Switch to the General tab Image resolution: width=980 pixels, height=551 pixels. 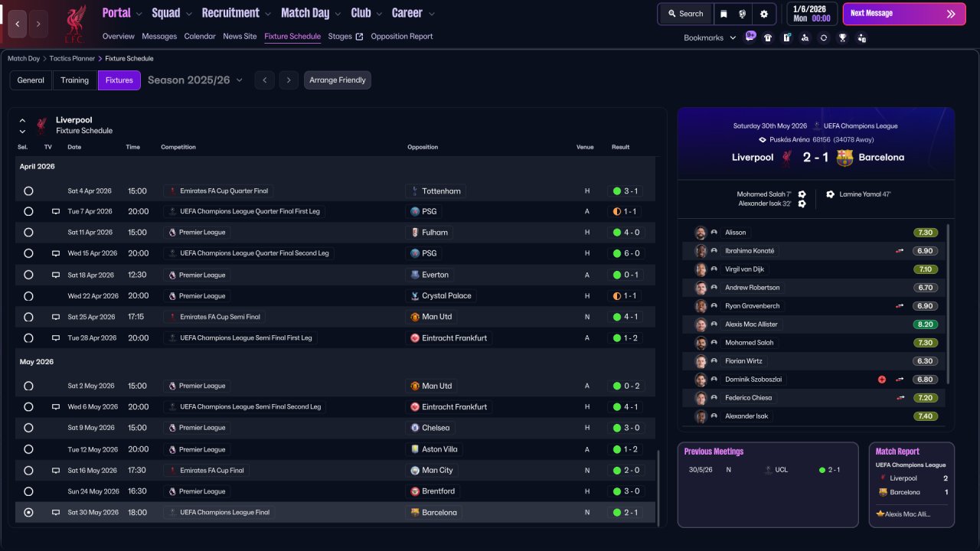(31, 80)
